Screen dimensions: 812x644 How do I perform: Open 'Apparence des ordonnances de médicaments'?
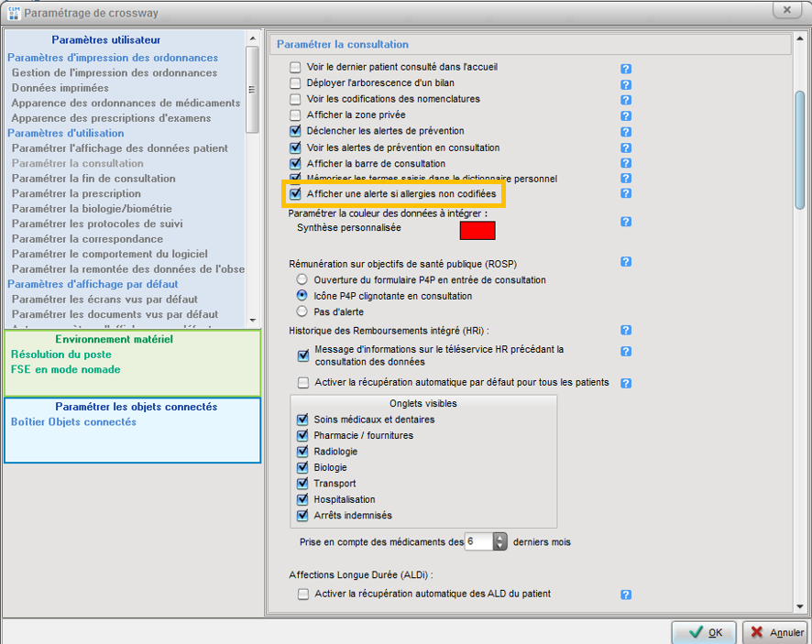tap(126, 103)
